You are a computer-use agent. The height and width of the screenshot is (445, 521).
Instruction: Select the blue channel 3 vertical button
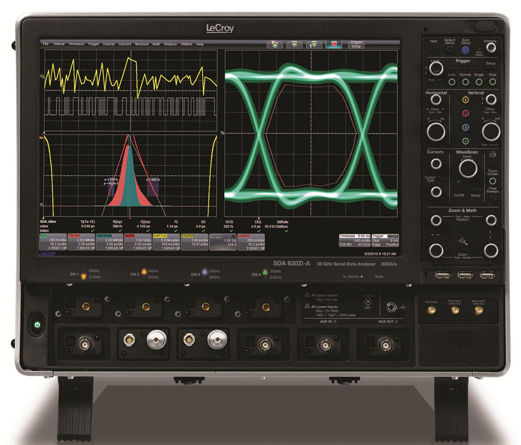(x=465, y=127)
